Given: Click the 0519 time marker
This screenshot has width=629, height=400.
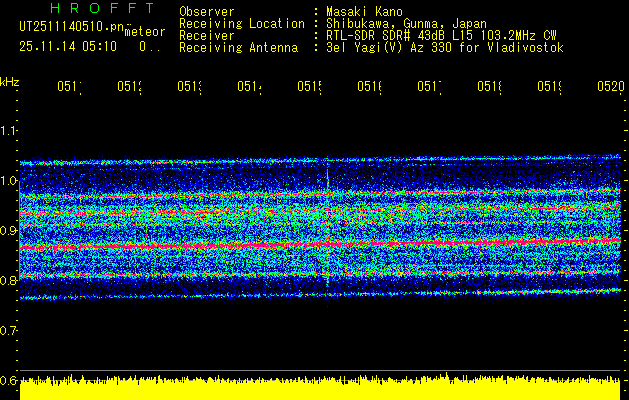Looking at the screenshot, I should (x=550, y=86).
